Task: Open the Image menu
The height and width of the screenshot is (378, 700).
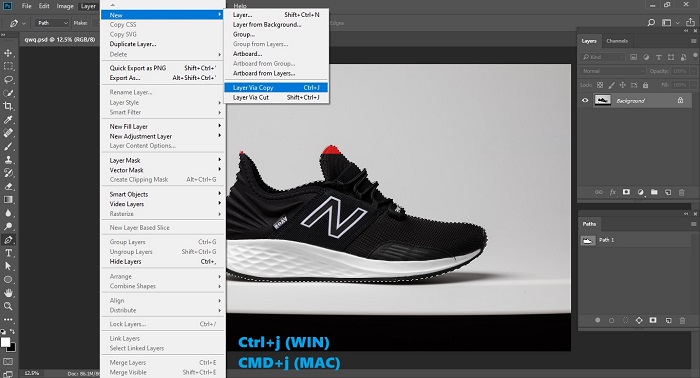Action: click(65, 6)
